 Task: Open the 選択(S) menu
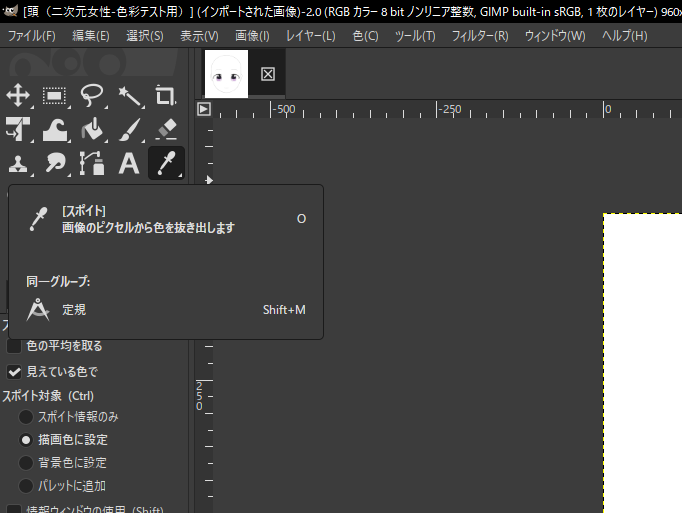145,36
